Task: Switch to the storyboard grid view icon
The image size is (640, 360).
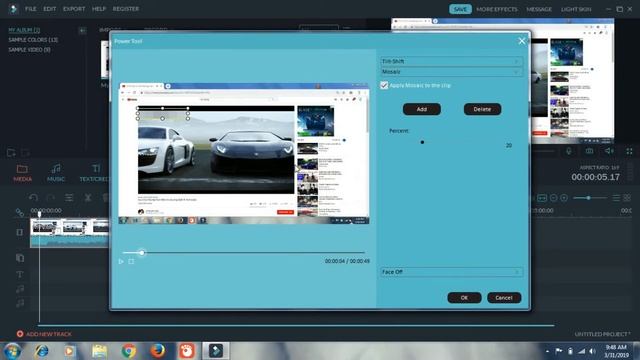Action: [627, 198]
